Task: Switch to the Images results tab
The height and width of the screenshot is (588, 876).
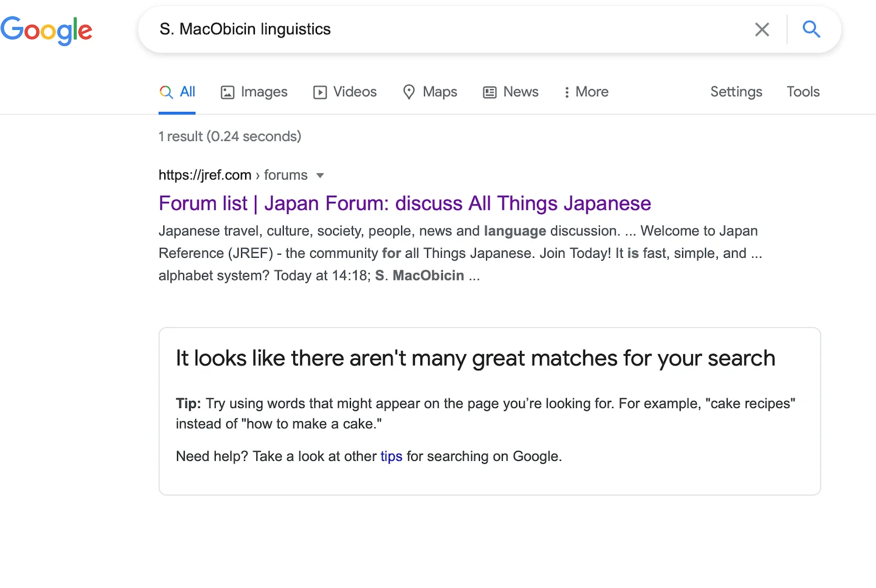Action: (x=254, y=92)
